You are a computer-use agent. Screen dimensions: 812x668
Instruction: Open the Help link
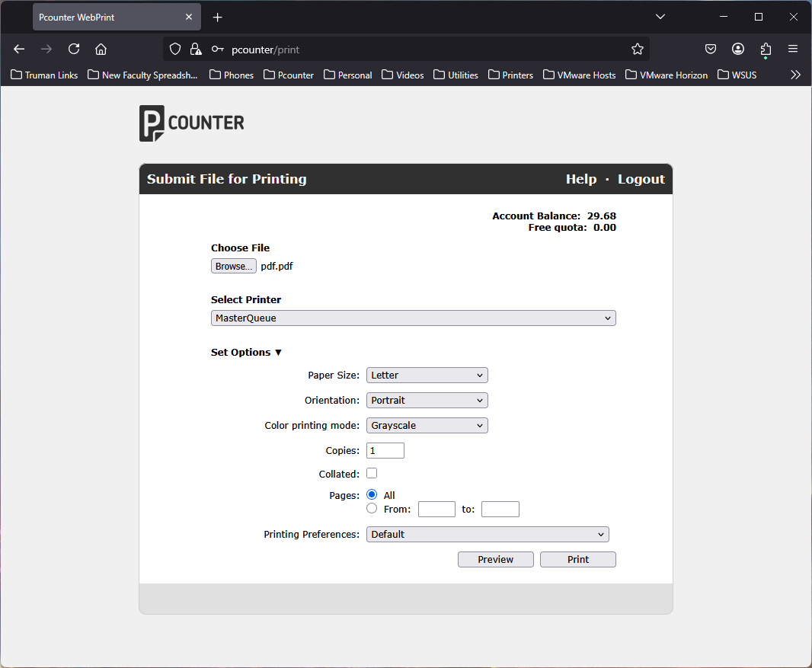pos(581,179)
